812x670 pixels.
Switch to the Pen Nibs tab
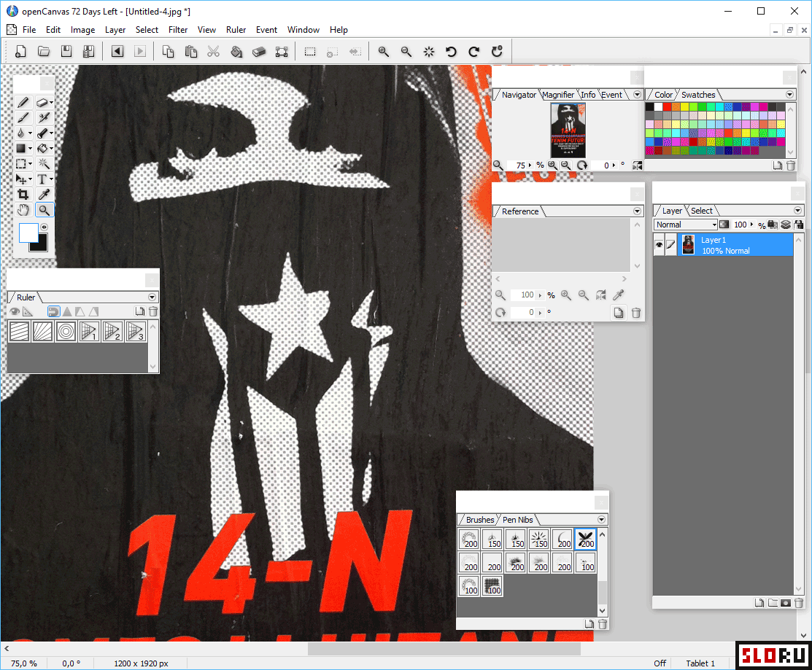coord(517,519)
